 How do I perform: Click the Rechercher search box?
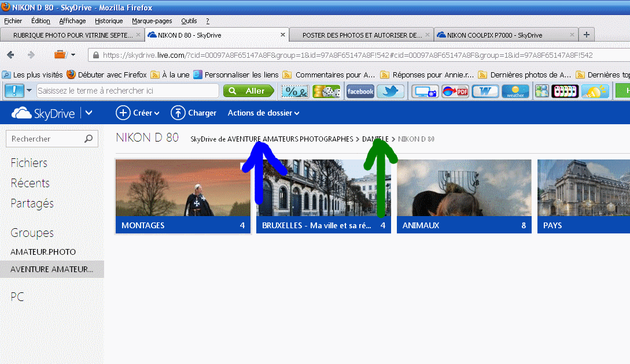click(x=52, y=139)
